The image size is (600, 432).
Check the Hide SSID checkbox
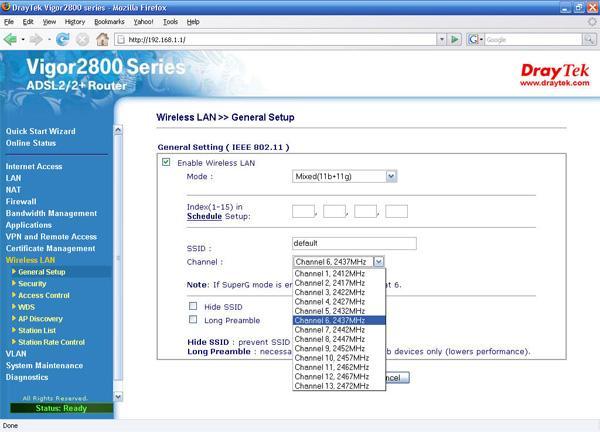pyautogui.click(x=193, y=306)
